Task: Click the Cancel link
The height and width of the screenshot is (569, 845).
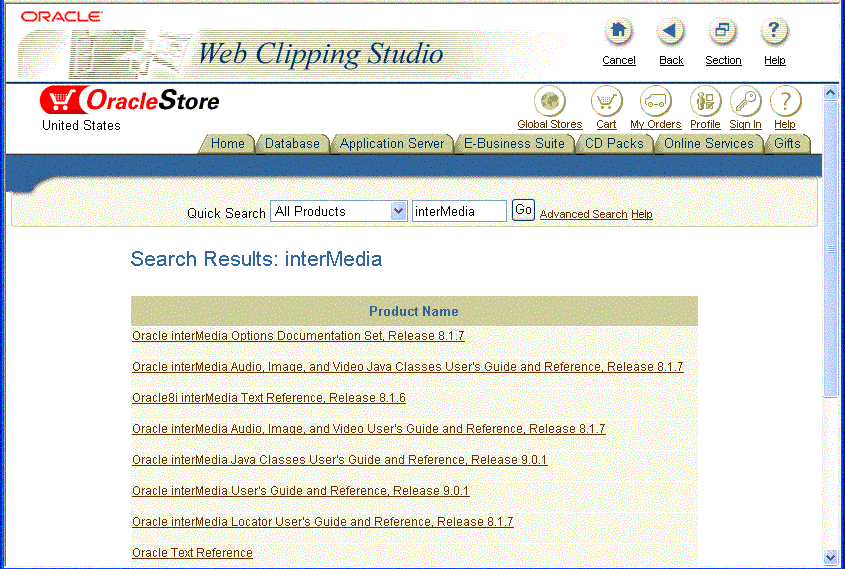Action: (x=619, y=60)
